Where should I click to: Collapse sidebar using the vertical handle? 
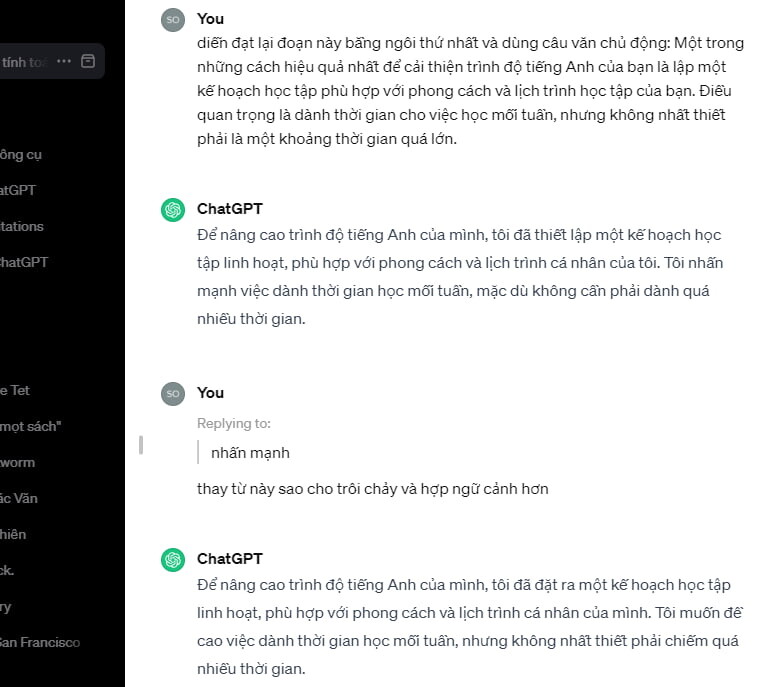141,444
